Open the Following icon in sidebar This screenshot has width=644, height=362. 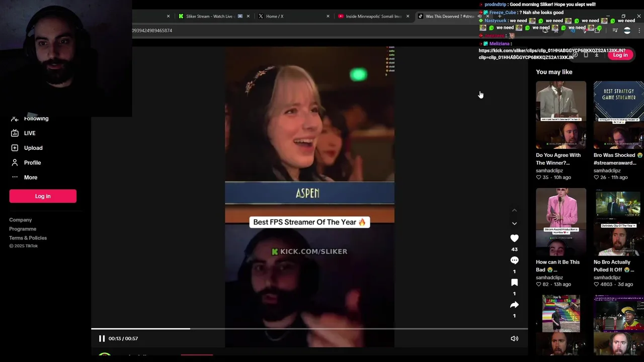coord(15,119)
